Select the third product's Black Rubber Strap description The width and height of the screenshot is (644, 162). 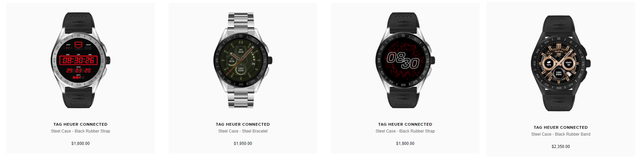click(405, 131)
